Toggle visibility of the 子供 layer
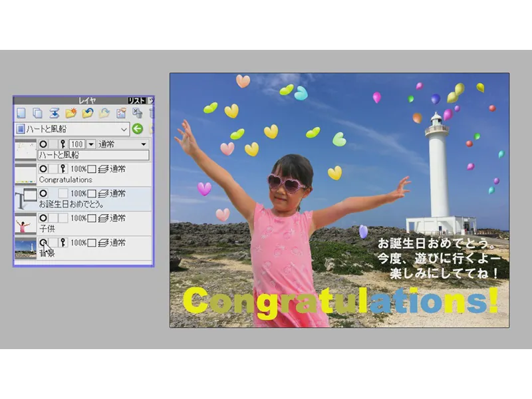The height and width of the screenshot is (399, 532). (43, 218)
